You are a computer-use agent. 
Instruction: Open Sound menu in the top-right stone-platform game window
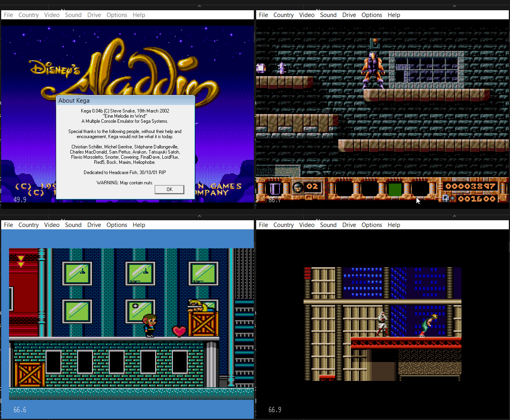(x=328, y=15)
